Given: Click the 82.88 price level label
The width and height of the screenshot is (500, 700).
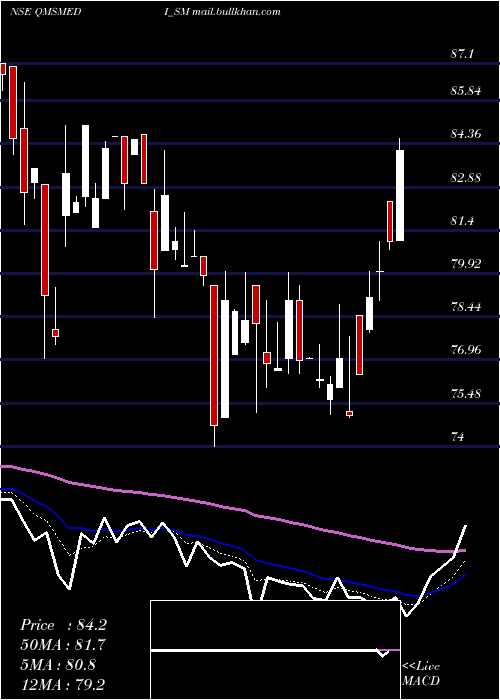Looking at the screenshot, I should (466, 178).
